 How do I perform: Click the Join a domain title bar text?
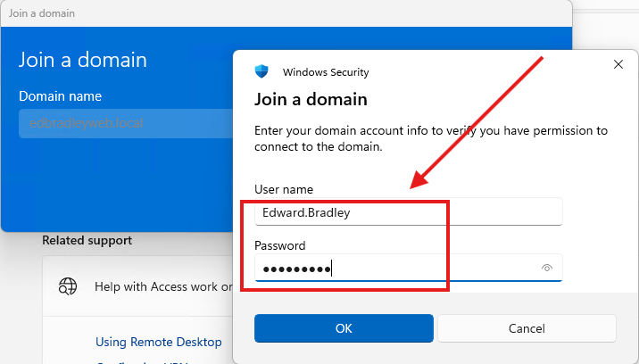(x=42, y=13)
